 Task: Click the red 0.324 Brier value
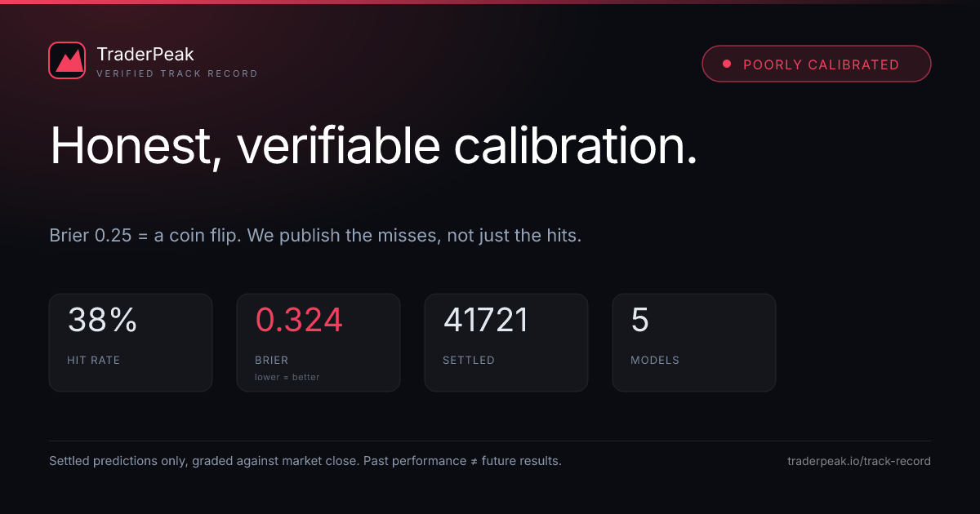click(x=299, y=320)
